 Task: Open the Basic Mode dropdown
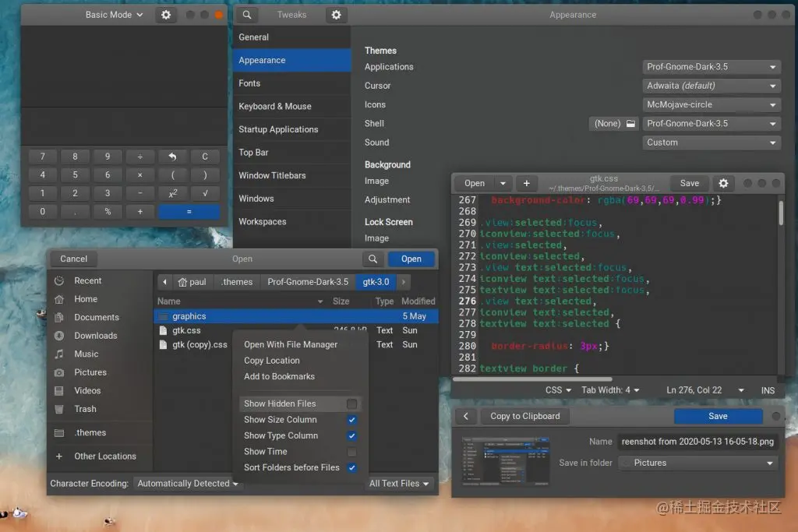point(114,15)
